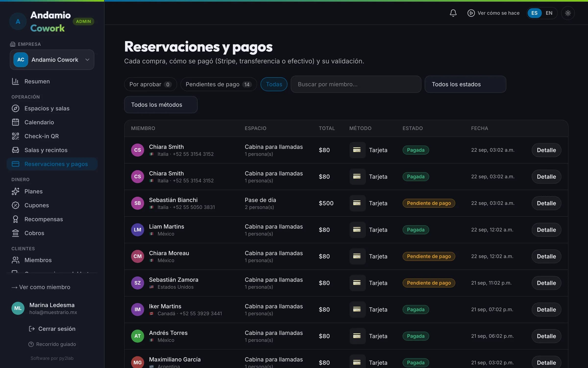Click the Pendiente de pago badge for Chiara Moreau
Image resolution: width=588 pixels, height=368 pixels.
coord(429,256)
